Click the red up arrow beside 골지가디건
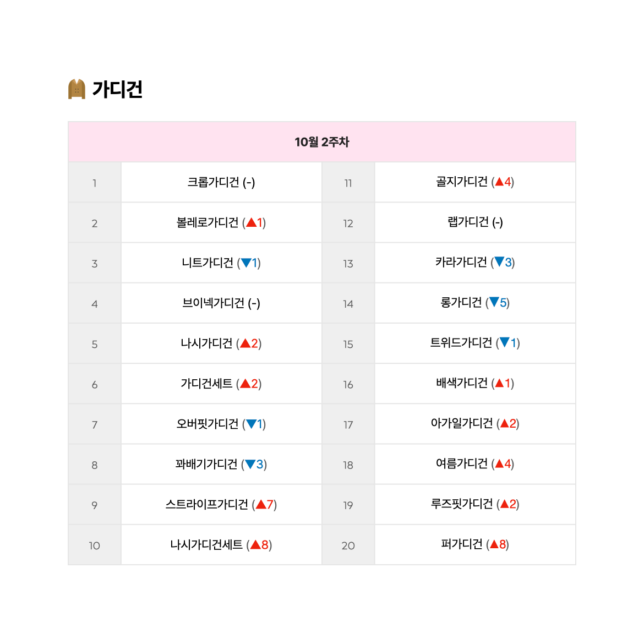This screenshot has height=644, width=644. [499, 182]
